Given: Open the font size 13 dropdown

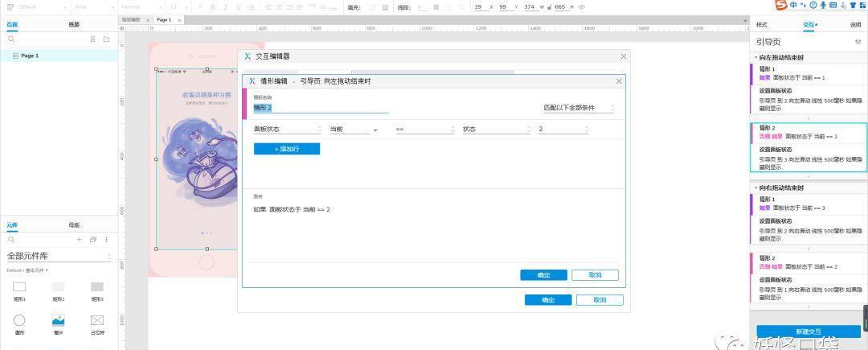Looking at the screenshot, I should click(178, 7).
